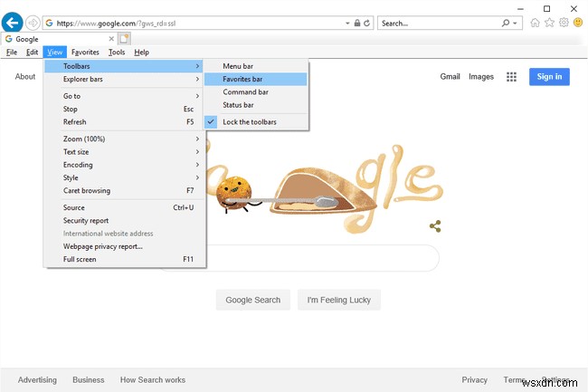The width and height of the screenshot is (588, 392).
Task: Expand the Style submenu
Action: pos(125,177)
